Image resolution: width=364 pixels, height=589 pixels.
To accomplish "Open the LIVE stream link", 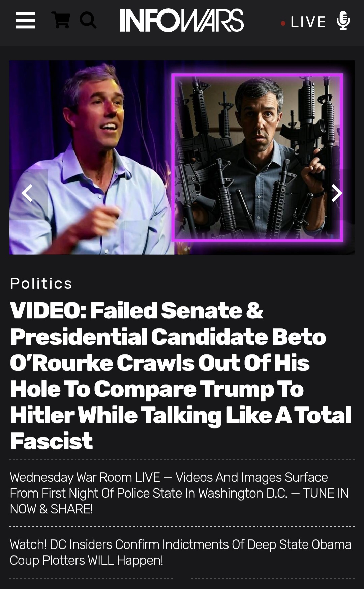I will pyautogui.click(x=308, y=22).
